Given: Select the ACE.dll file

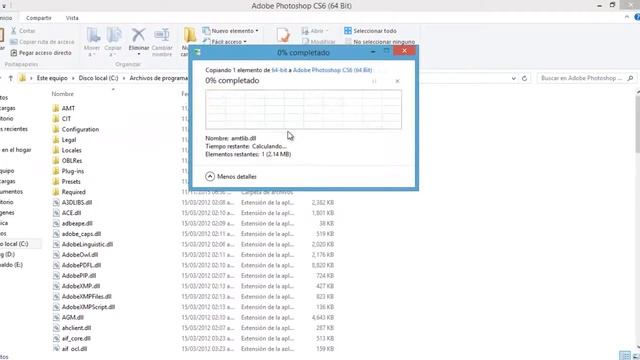Looking at the screenshot, I should (67, 213).
